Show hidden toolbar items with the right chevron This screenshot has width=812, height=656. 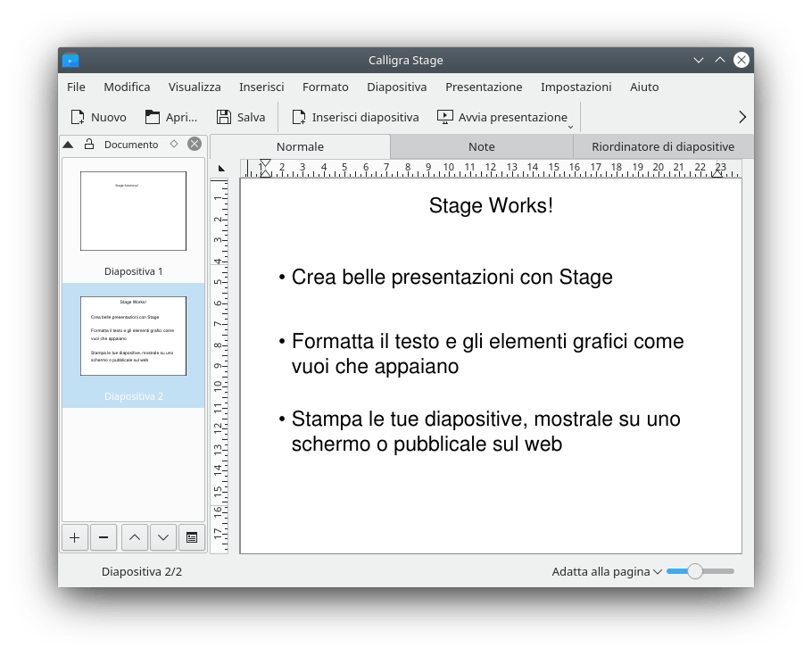[742, 117]
